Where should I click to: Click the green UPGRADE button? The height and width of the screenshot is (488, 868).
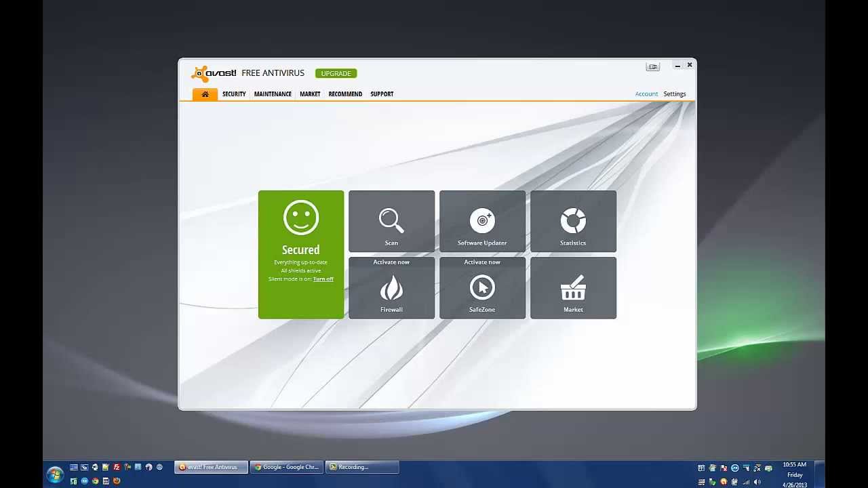(336, 73)
